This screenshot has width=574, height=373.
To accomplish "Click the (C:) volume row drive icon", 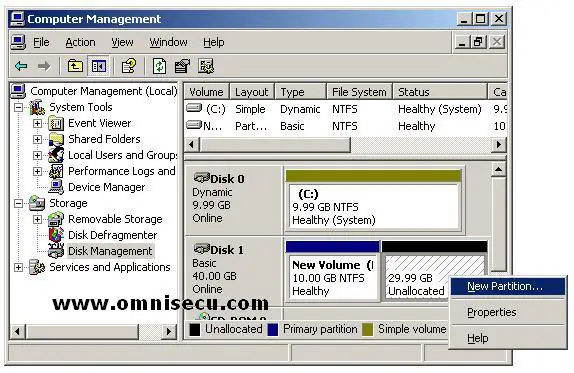I will (x=194, y=108).
